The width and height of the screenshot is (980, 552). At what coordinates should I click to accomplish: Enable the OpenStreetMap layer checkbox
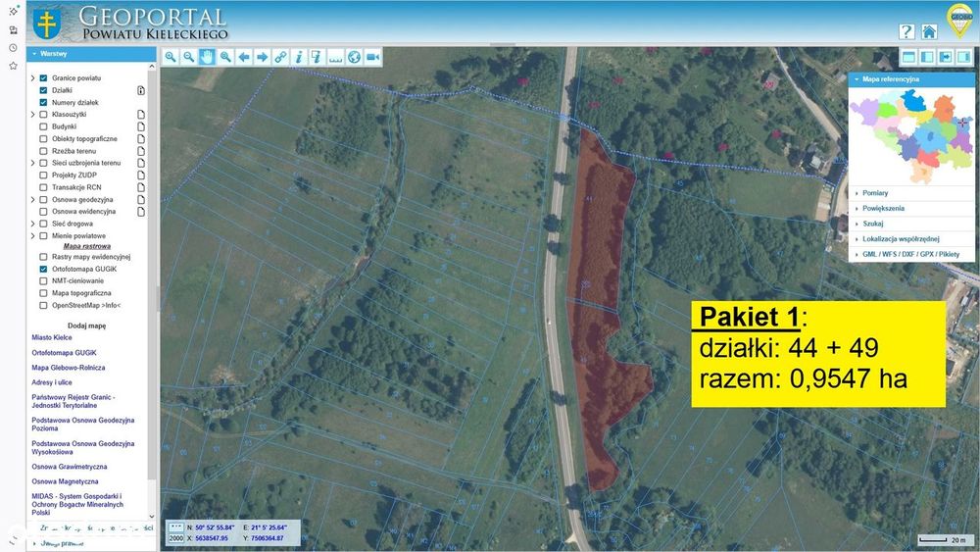(x=43, y=306)
